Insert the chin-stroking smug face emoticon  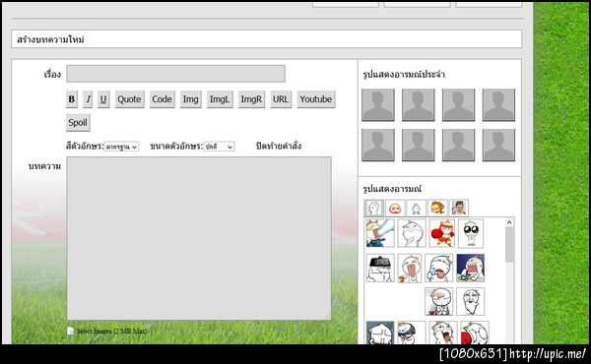point(412,233)
